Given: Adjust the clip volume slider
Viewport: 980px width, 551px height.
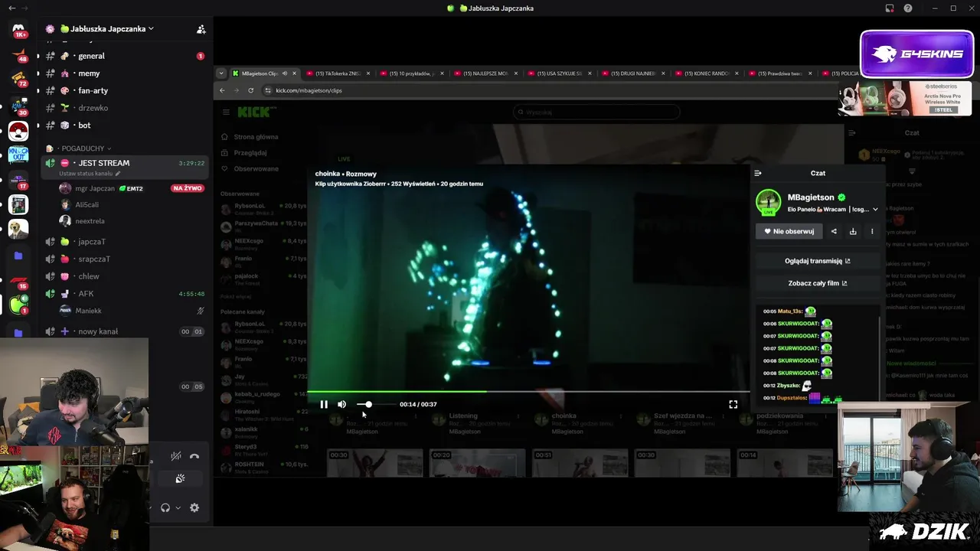Looking at the screenshot, I should click(375, 404).
